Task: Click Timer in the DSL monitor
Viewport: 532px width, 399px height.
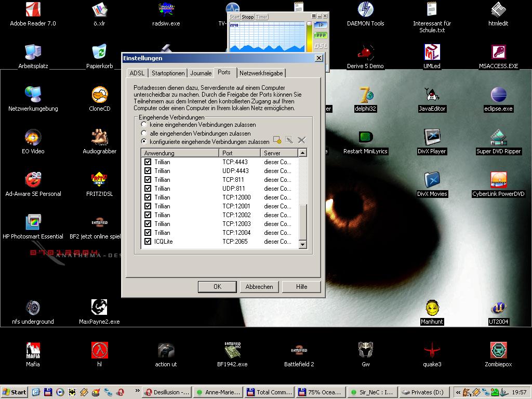Action: (262, 17)
